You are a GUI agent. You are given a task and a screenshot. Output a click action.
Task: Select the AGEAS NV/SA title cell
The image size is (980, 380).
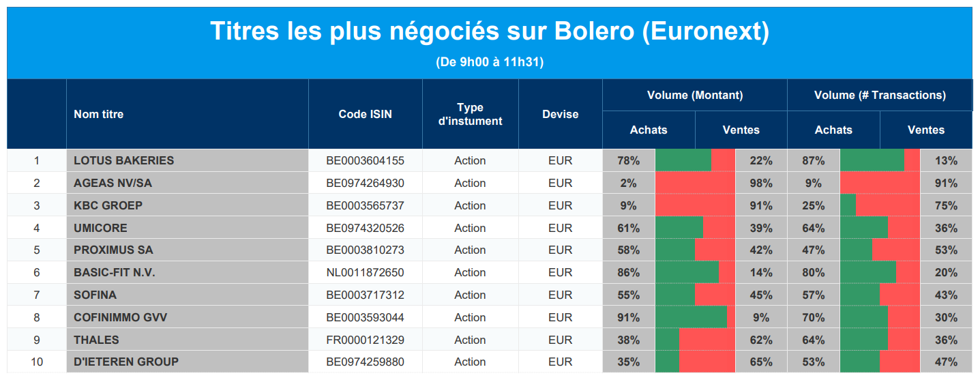pyautogui.click(x=113, y=184)
